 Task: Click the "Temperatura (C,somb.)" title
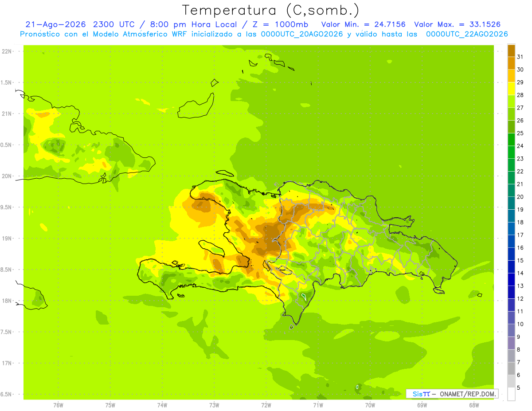click(270, 11)
